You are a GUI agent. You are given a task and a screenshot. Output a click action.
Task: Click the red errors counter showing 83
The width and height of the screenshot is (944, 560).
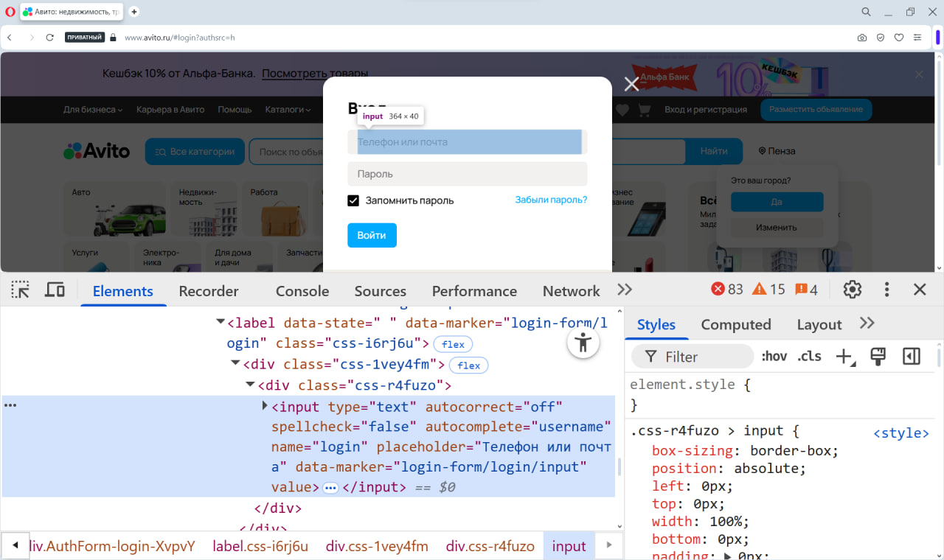(727, 290)
